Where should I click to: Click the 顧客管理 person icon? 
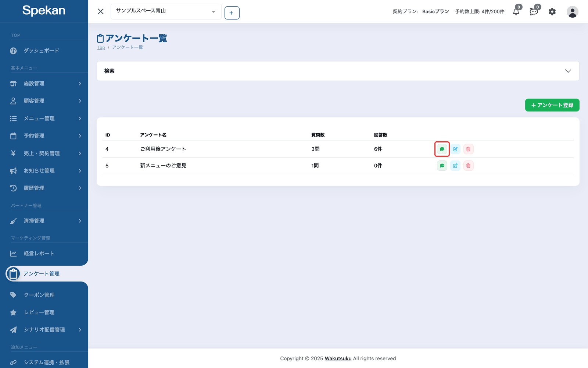pyautogui.click(x=13, y=101)
